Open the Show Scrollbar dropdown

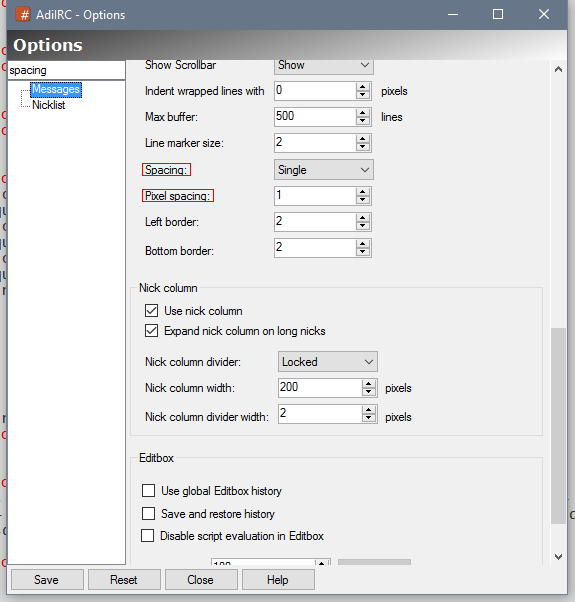point(324,65)
